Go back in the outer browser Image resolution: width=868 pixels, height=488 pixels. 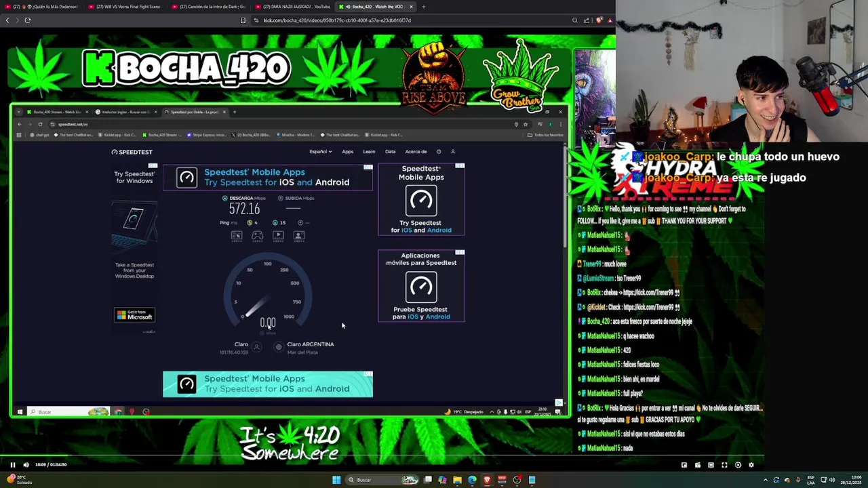7,20
